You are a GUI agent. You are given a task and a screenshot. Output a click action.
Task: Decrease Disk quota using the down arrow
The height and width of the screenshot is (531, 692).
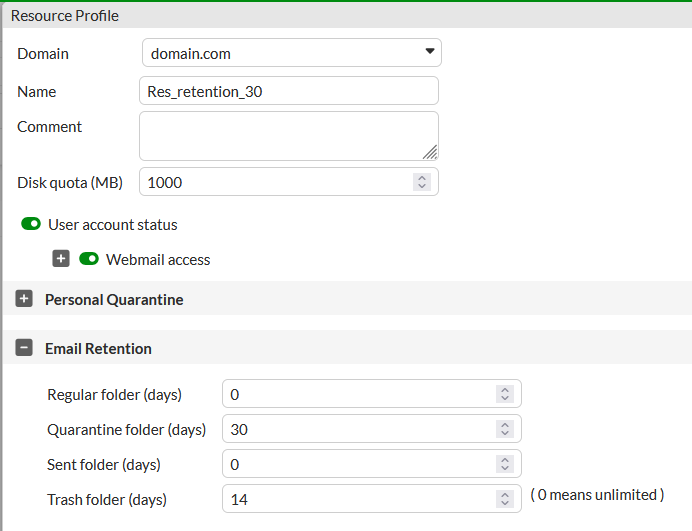[422, 186]
